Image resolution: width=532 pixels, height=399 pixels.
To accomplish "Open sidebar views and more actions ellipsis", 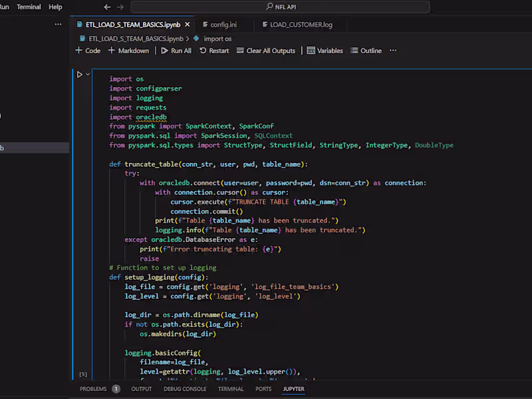I will [58, 25].
